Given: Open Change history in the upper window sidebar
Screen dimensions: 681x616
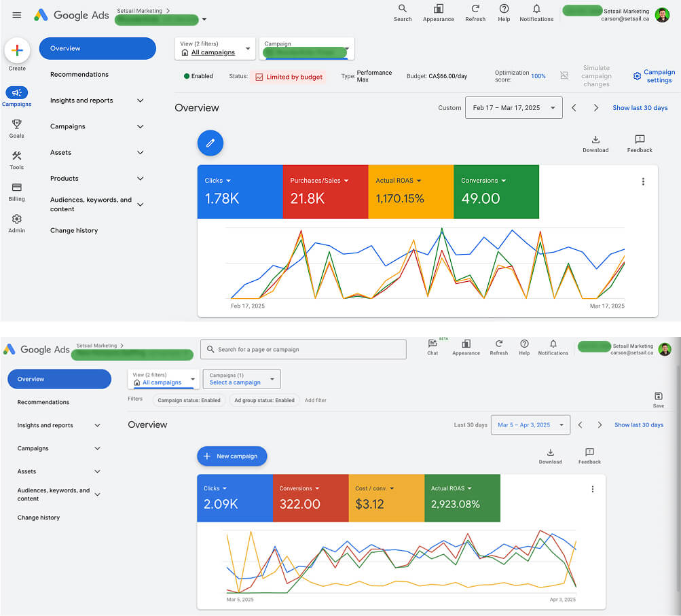Looking at the screenshot, I should coord(74,231).
